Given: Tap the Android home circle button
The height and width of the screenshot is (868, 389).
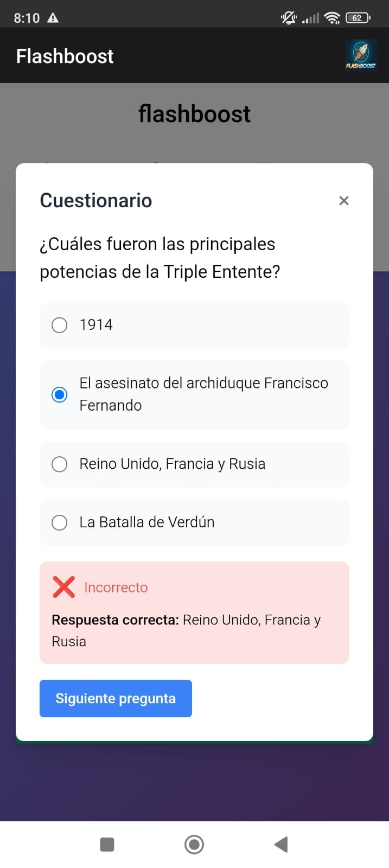Looking at the screenshot, I should tap(194, 844).
